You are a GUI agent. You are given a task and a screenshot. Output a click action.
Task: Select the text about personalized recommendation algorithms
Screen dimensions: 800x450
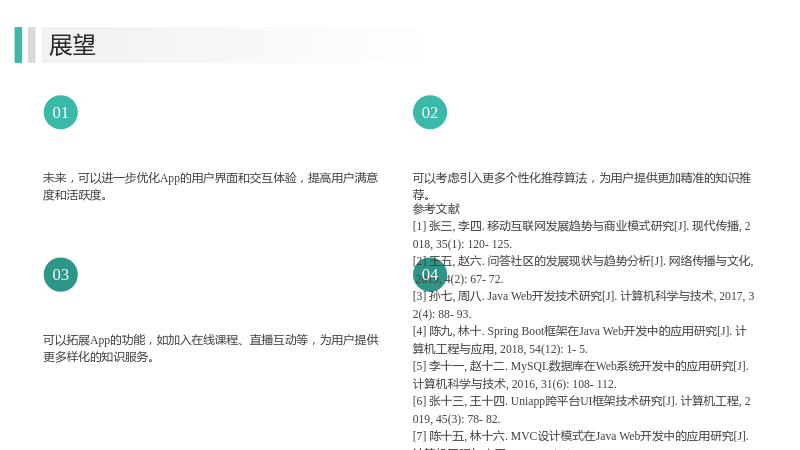(x=581, y=186)
